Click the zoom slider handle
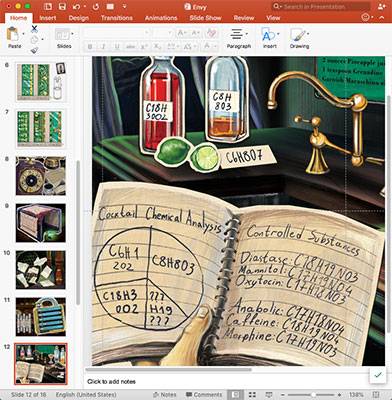Image resolution: width=392 pixels, height=400 pixels. (x=313, y=395)
